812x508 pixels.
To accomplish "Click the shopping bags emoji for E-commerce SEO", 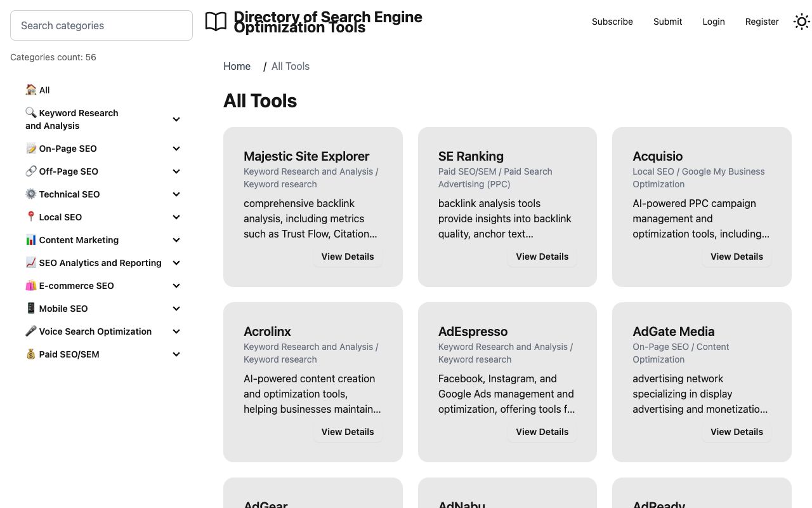I will [31, 285].
